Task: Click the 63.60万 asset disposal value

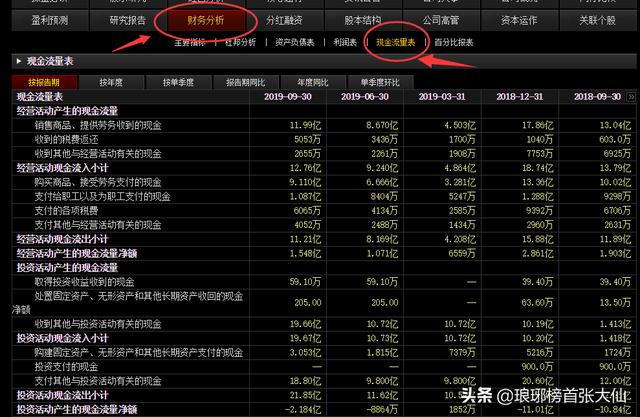Action: [x=538, y=303]
